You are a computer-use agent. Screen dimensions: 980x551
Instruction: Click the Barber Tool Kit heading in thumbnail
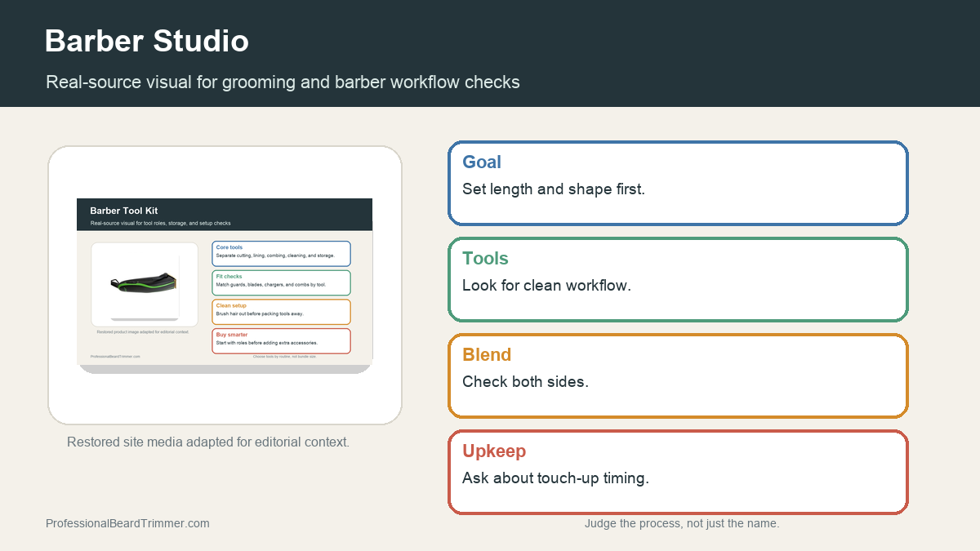click(x=123, y=211)
